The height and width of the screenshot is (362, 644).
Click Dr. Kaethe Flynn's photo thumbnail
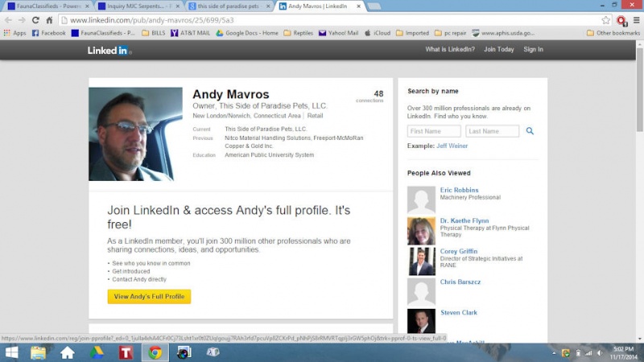pyautogui.click(x=421, y=231)
